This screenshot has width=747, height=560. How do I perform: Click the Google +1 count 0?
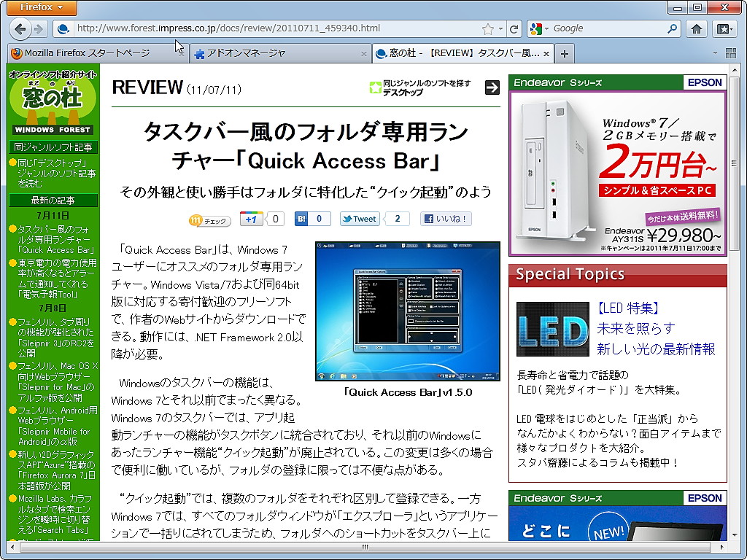tap(275, 219)
